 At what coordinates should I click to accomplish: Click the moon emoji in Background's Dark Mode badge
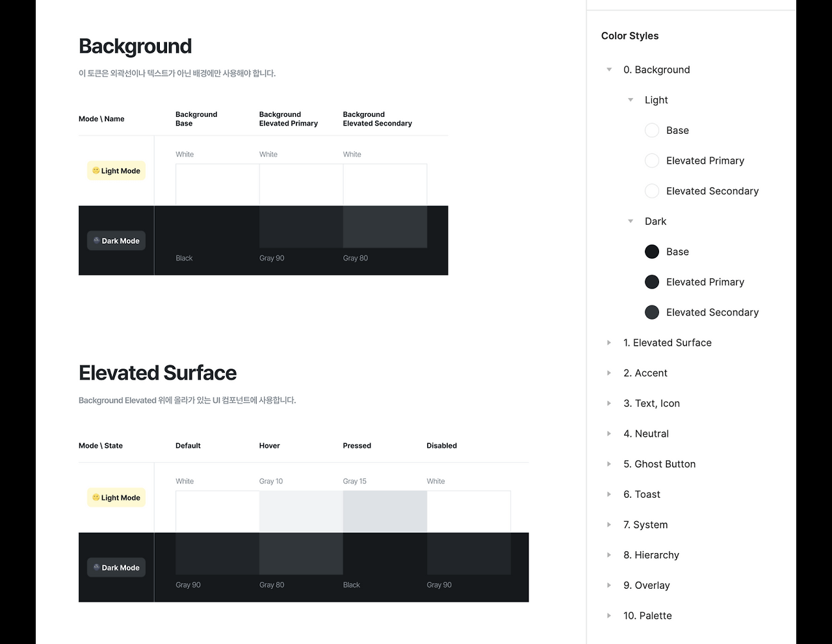97,240
